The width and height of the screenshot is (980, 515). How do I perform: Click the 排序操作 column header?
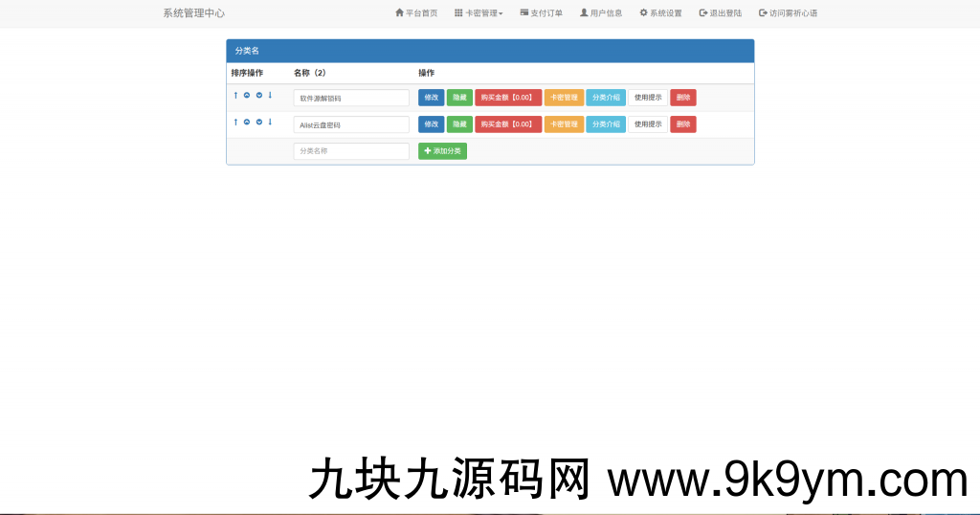[x=247, y=73]
